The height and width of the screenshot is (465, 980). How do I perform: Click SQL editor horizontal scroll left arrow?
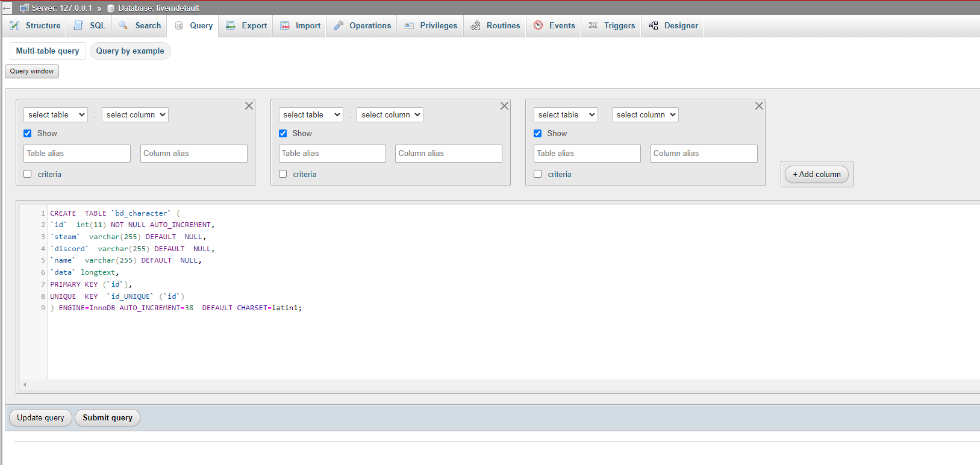(25, 384)
